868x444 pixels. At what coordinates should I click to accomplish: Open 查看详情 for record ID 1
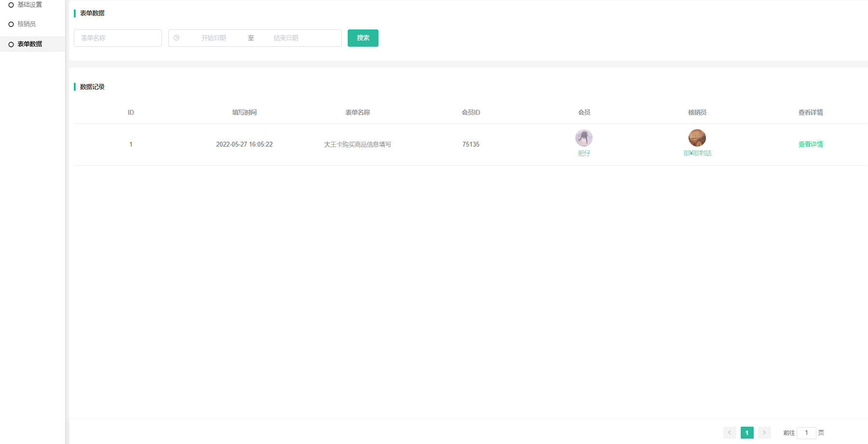811,144
